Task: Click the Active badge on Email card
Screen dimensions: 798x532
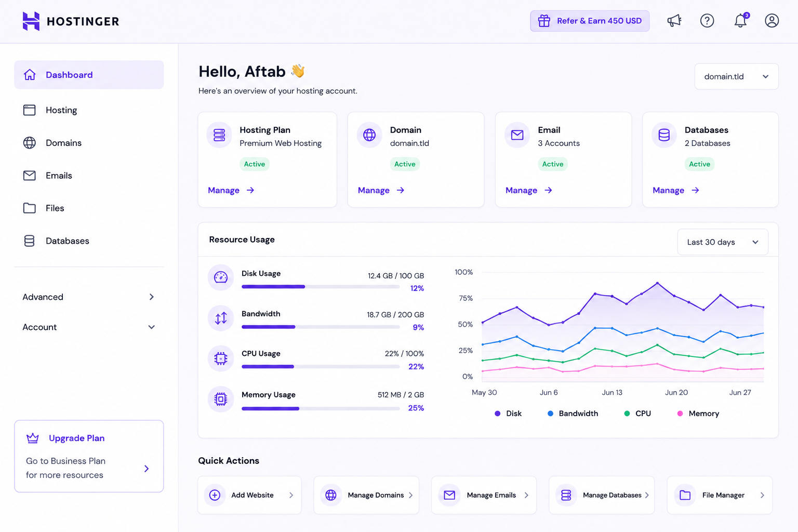Action: coord(553,164)
